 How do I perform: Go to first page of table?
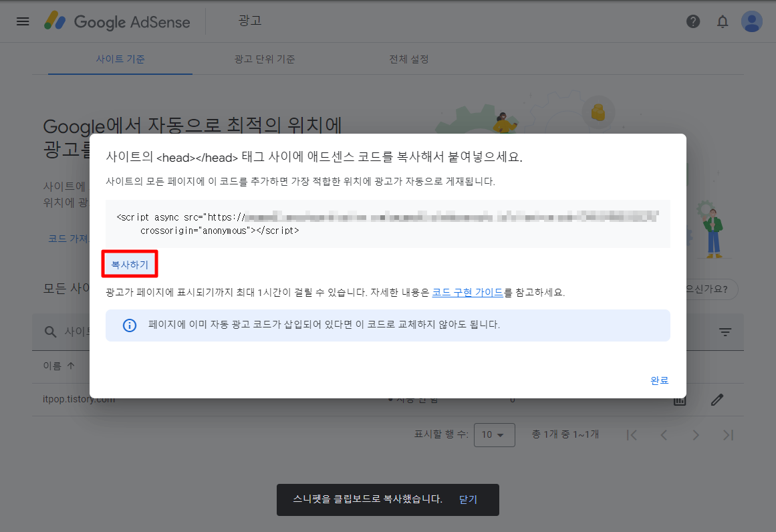point(632,435)
